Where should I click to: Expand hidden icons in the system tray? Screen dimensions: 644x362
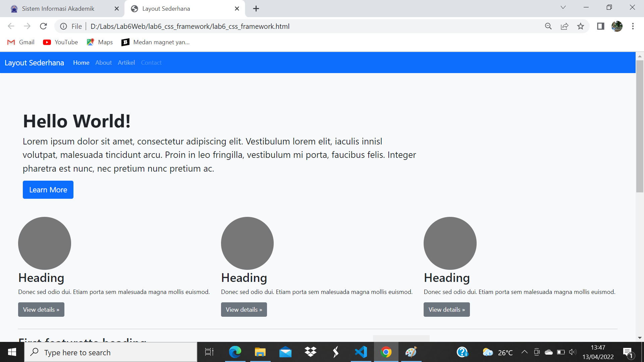click(525, 352)
